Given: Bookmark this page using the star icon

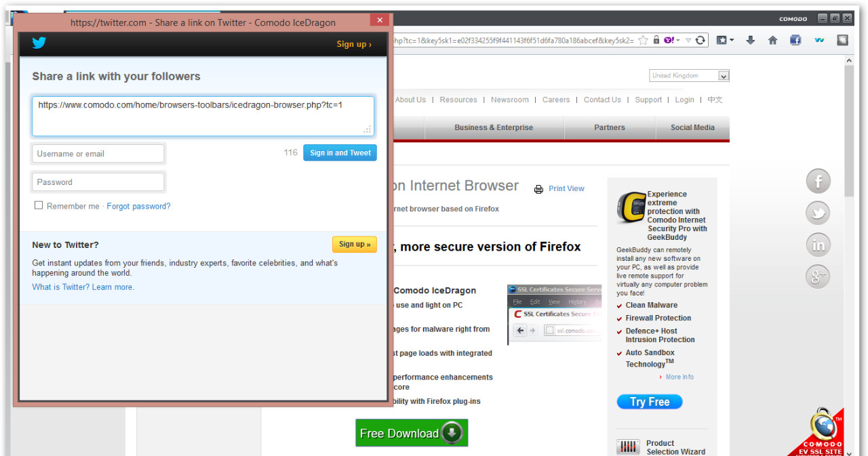Looking at the screenshot, I should pos(644,40).
